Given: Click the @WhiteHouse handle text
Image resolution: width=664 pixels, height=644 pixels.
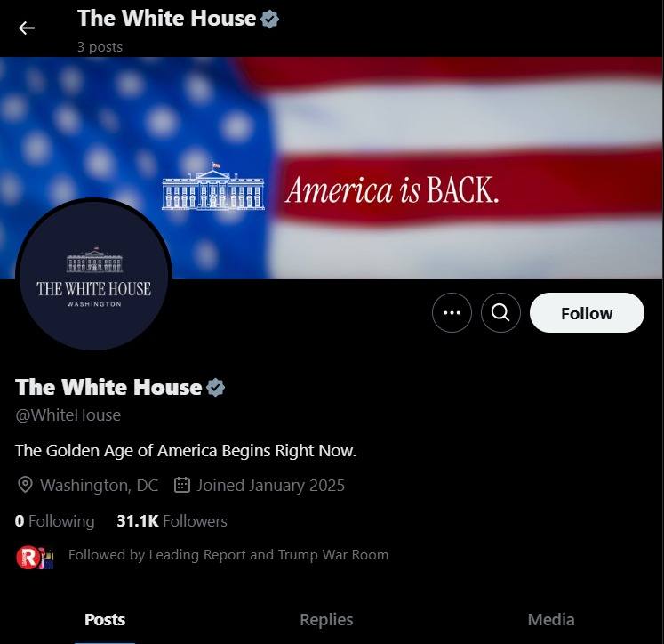Looking at the screenshot, I should pyautogui.click(x=68, y=415).
